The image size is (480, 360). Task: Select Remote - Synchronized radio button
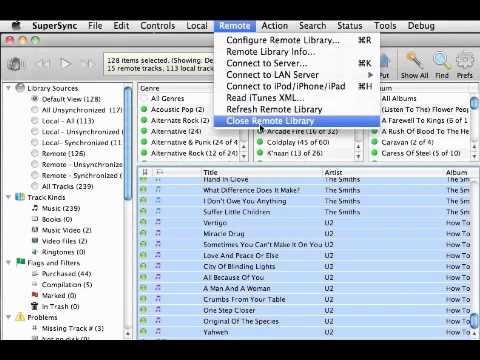point(35,175)
